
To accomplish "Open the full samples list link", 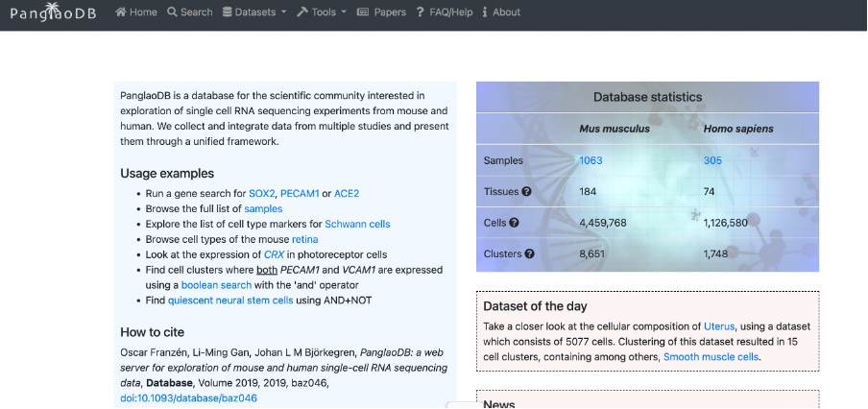I will pyautogui.click(x=263, y=208).
